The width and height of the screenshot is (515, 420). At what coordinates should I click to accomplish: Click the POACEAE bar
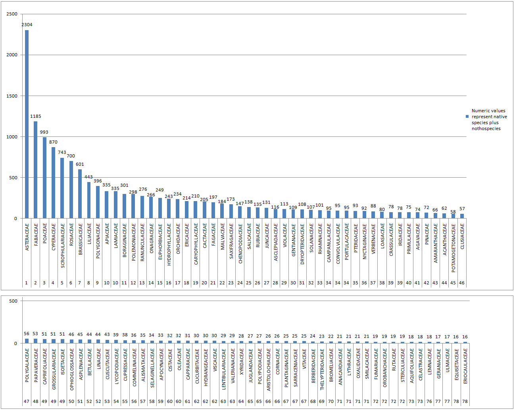click(44, 178)
